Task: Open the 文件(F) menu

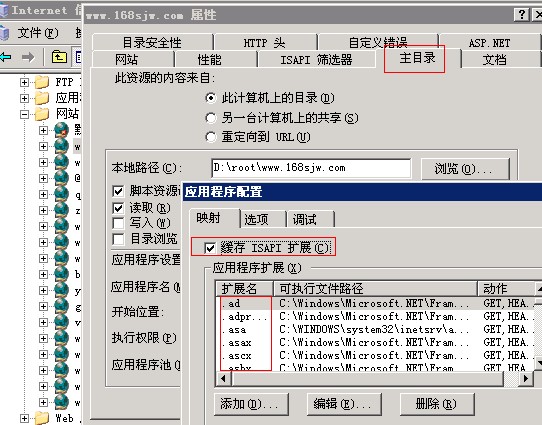Action: click(38, 33)
